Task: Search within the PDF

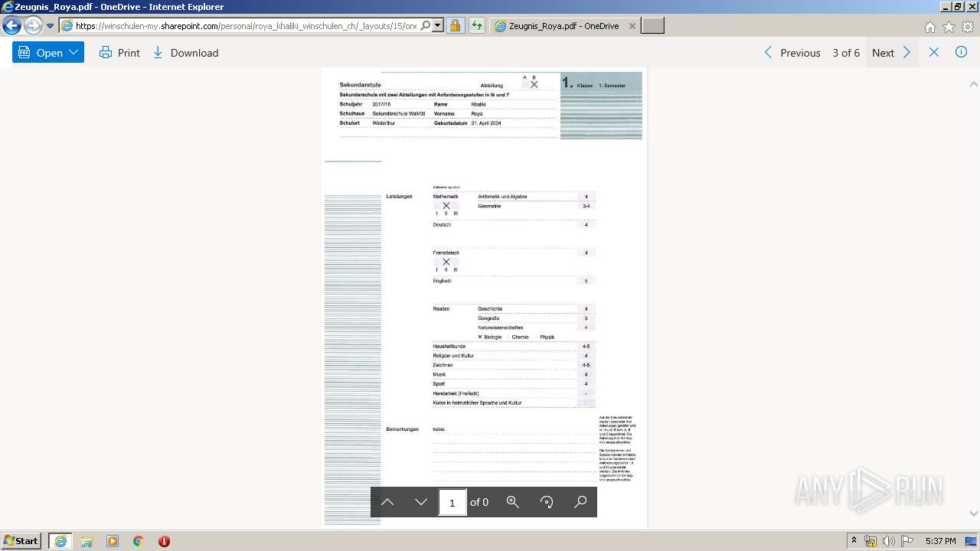Action: pos(580,502)
